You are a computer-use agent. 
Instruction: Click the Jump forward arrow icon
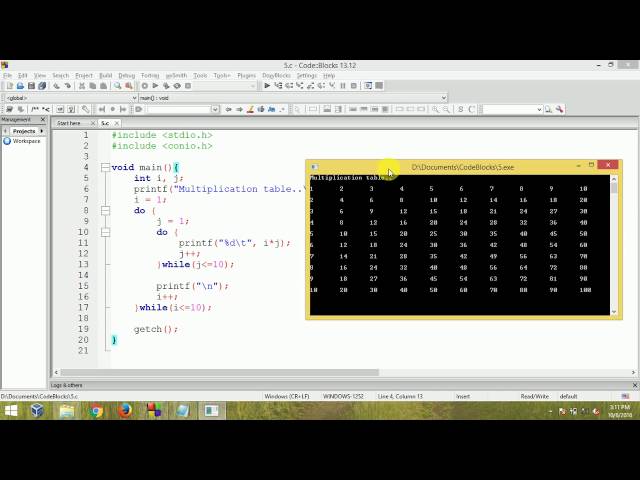tap(240, 109)
